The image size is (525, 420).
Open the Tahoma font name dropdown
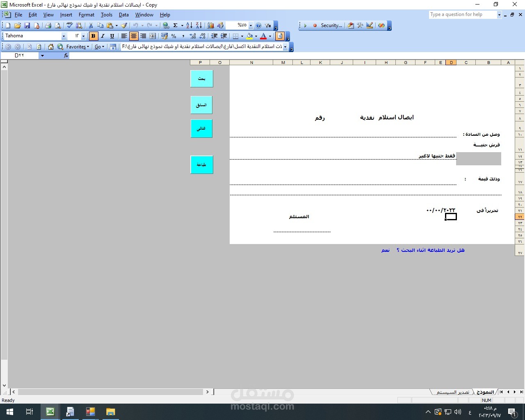click(x=64, y=36)
